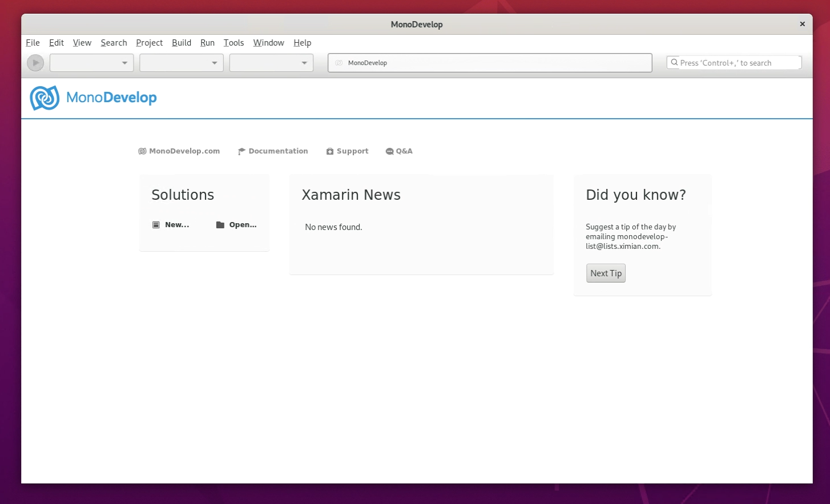This screenshot has height=504, width=830.
Task: Focus the 'Press Control+, to search' field
Action: (x=734, y=63)
